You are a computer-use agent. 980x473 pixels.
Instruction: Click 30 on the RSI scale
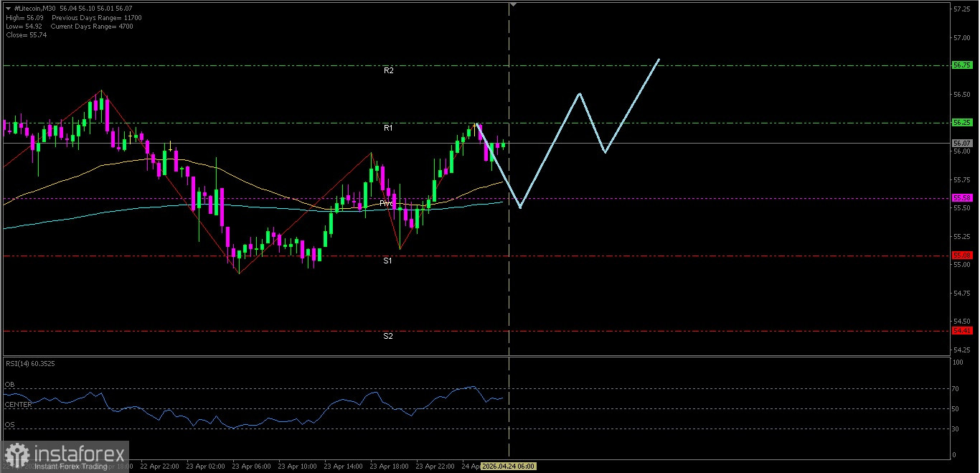pos(956,429)
